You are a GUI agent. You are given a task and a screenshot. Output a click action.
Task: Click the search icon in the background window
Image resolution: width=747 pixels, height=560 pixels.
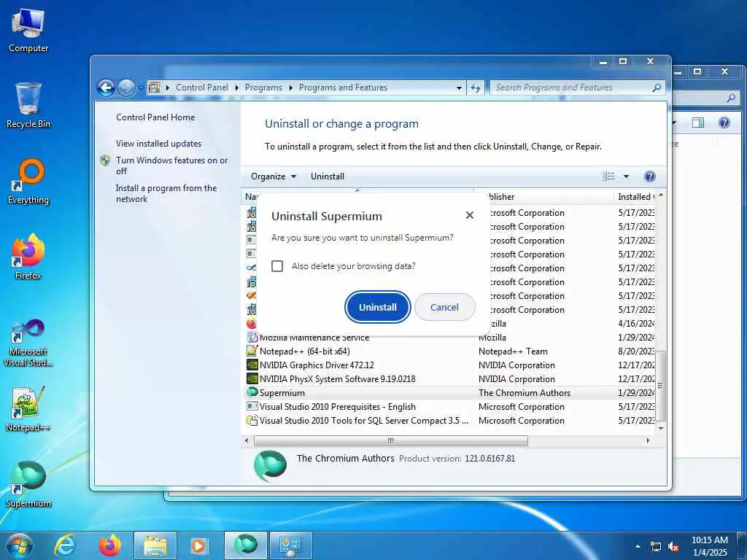(731, 98)
